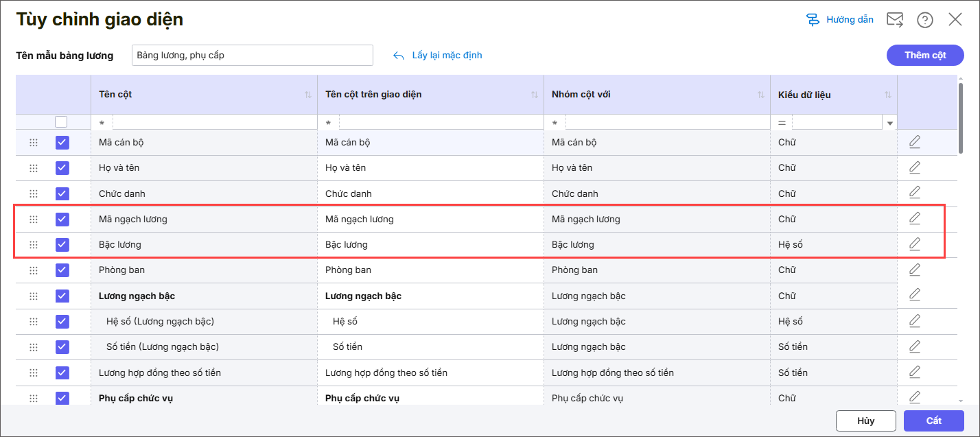Image resolution: width=980 pixels, height=437 pixels.
Task: Select drag handle of Mã ngạch lương row
Action: pyautogui.click(x=34, y=220)
